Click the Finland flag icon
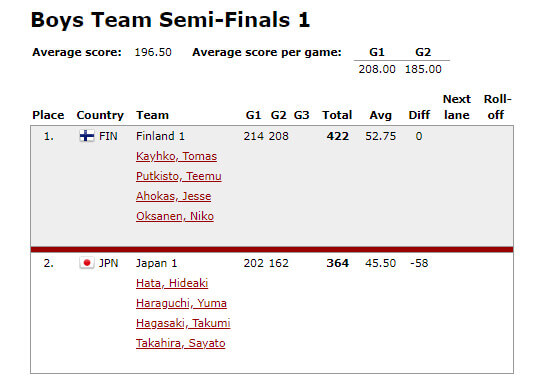Screen dimensions: 544x383 tap(87, 136)
